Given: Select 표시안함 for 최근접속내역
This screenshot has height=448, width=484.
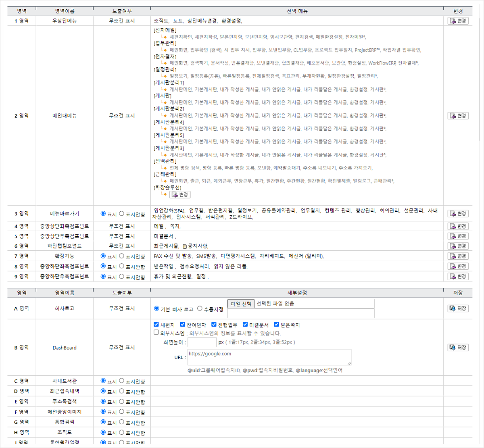Looking at the screenshot, I should coord(122,391).
